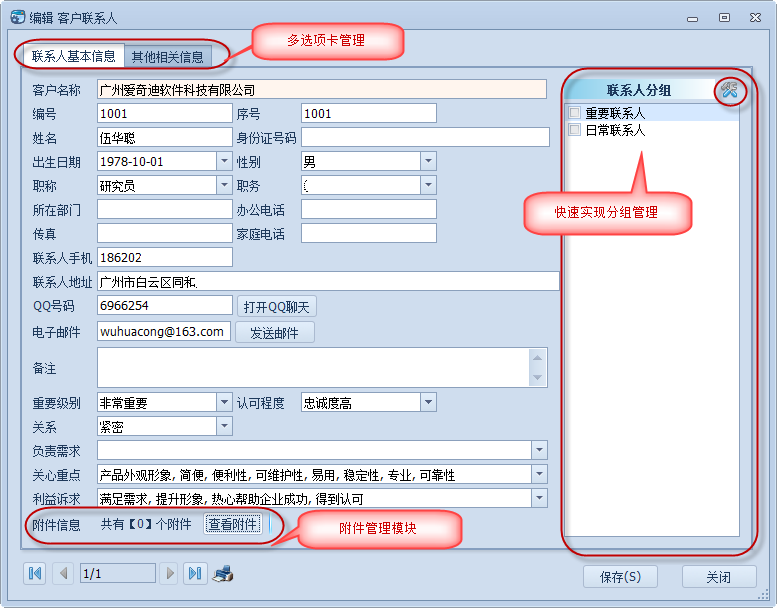
Task: Expand the 关系 dropdown
Action: pos(224,426)
